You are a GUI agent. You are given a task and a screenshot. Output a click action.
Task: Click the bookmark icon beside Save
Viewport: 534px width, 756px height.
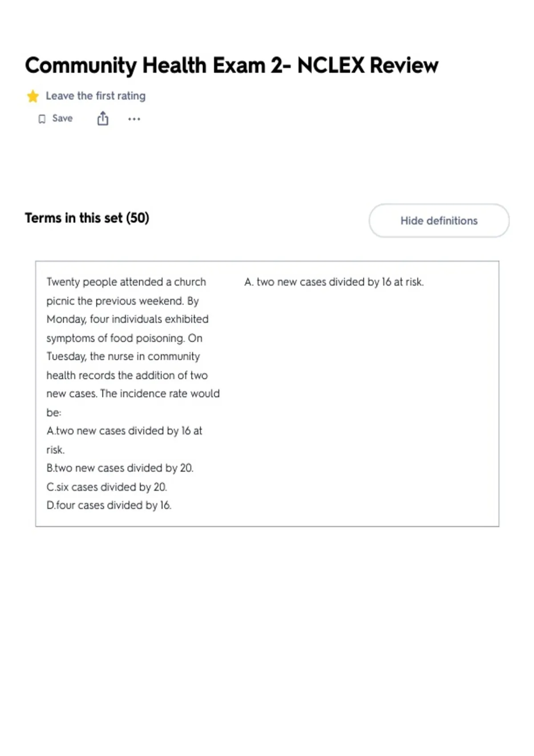(x=42, y=119)
